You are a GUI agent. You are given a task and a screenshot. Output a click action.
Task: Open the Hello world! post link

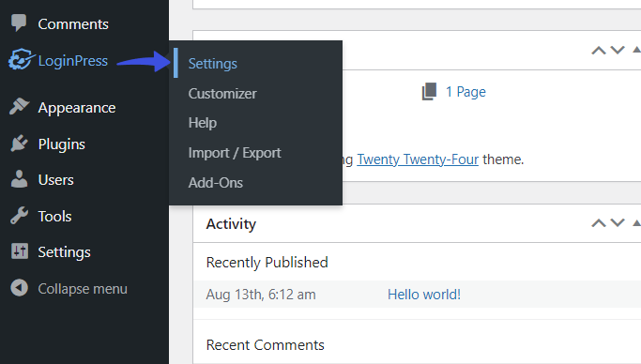[424, 295]
